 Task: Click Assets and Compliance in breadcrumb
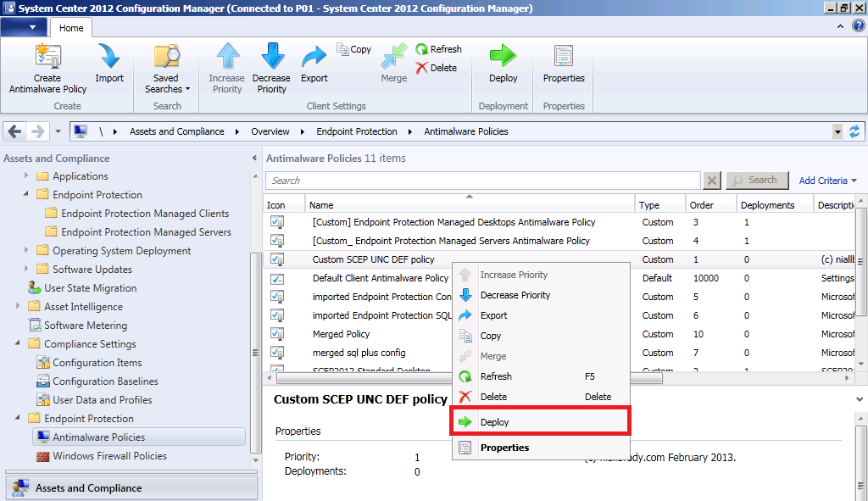pos(177,131)
